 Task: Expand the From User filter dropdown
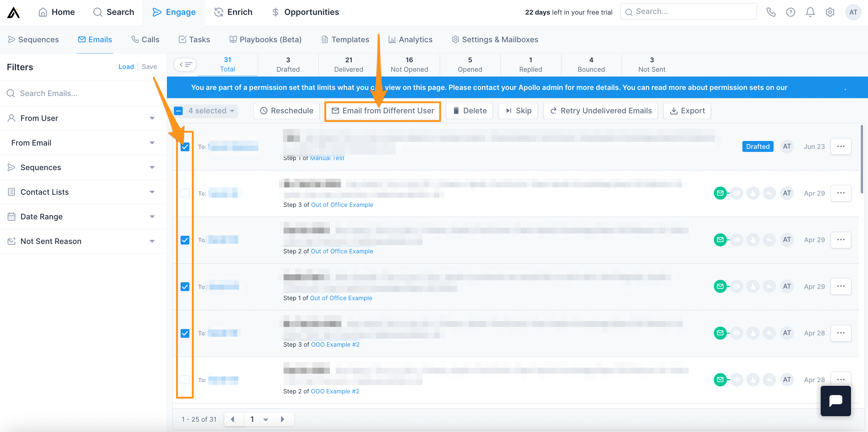[153, 118]
